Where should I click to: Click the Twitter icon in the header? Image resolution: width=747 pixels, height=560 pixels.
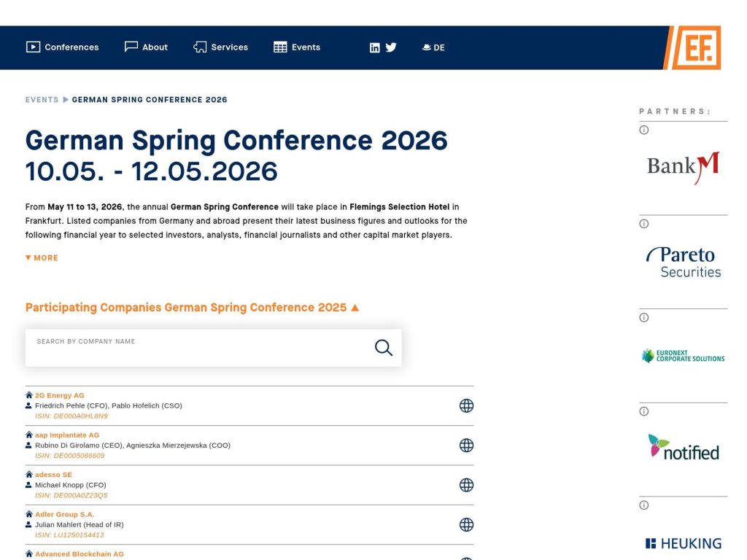point(392,47)
